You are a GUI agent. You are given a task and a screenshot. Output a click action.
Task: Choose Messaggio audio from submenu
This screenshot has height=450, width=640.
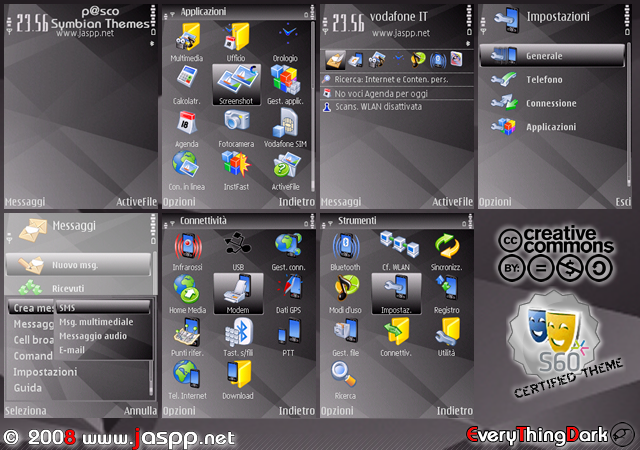[104, 336]
